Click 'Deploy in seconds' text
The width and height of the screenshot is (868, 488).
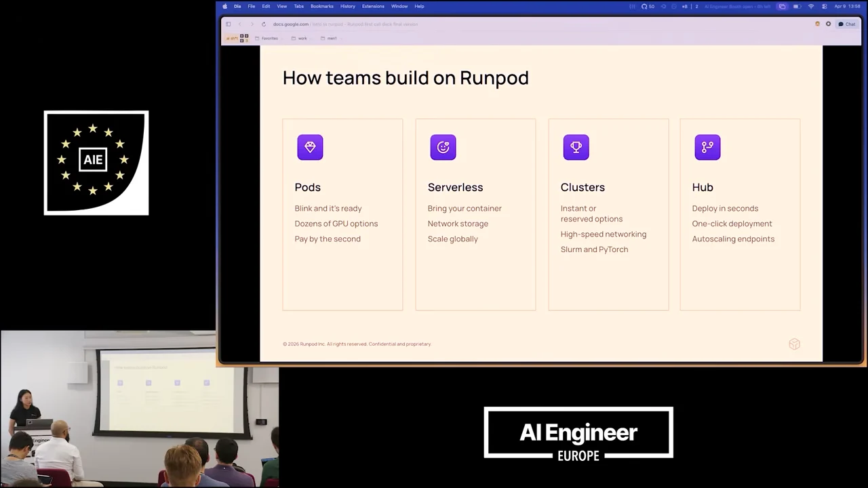pos(725,208)
